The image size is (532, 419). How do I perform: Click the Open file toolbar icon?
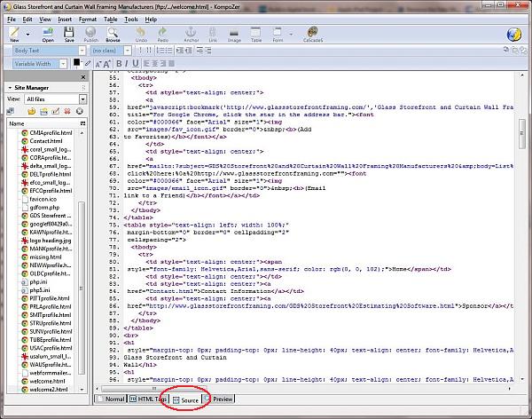click(48, 35)
